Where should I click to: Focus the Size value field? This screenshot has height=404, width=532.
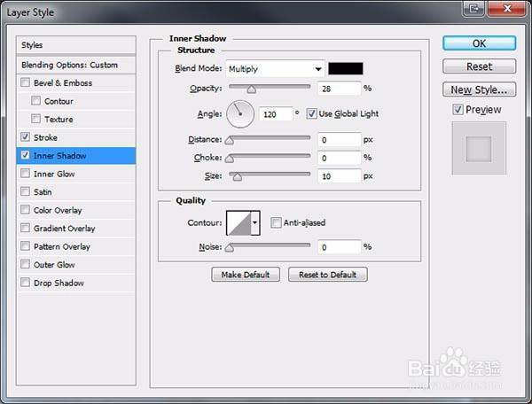[x=339, y=176]
